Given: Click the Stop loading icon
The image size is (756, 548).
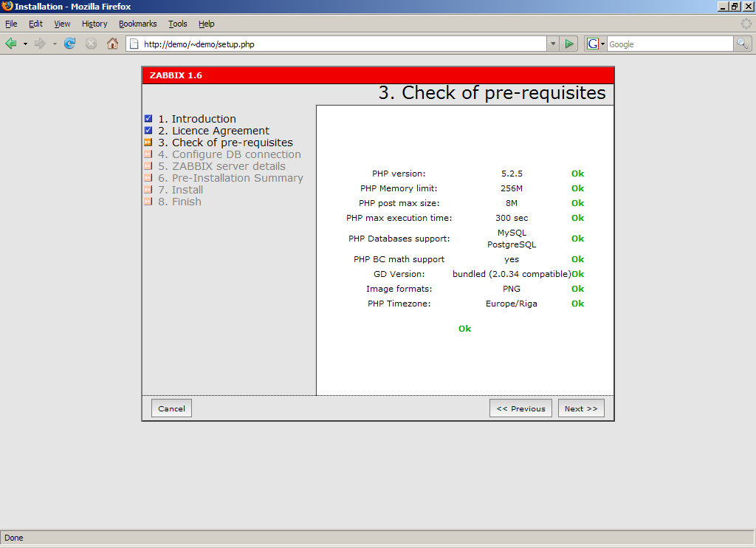Looking at the screenshot, I should (91, 44).
